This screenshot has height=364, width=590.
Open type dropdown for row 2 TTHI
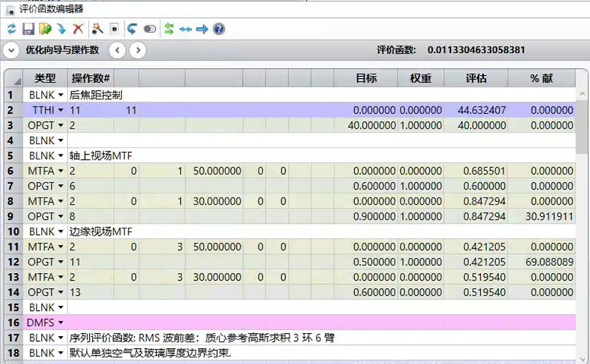tap(60, 110)
